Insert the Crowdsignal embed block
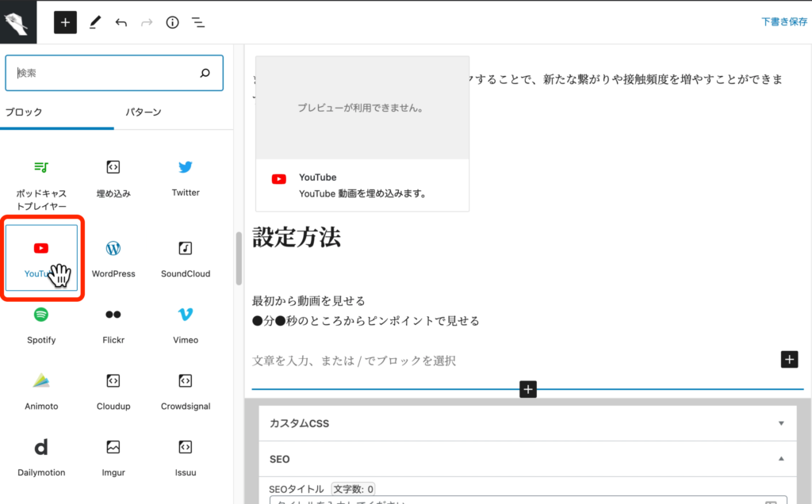Viewport: 812px width, 504px height. [x=186, y=391]
